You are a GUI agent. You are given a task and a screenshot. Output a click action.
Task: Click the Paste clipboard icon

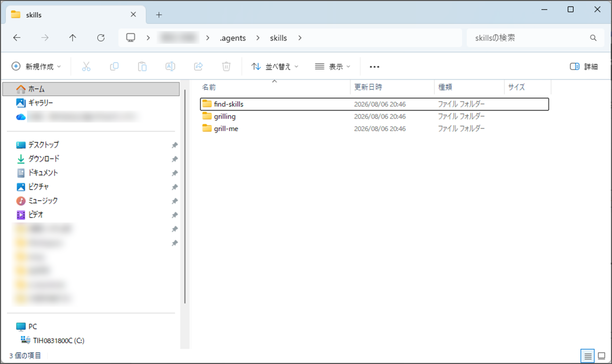coord(142,67)
